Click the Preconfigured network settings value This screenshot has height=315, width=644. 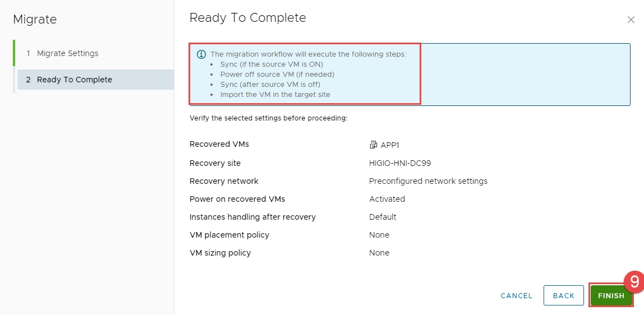428,181
